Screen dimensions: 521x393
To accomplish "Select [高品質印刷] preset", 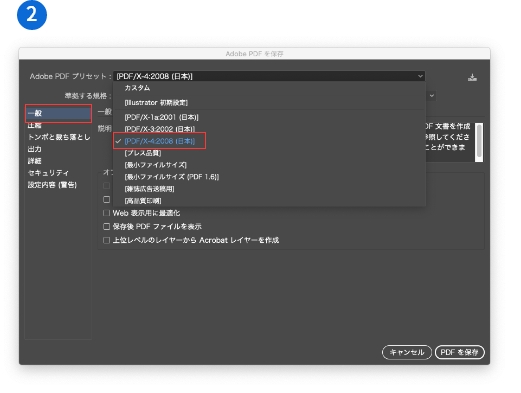I will point(143,201).
